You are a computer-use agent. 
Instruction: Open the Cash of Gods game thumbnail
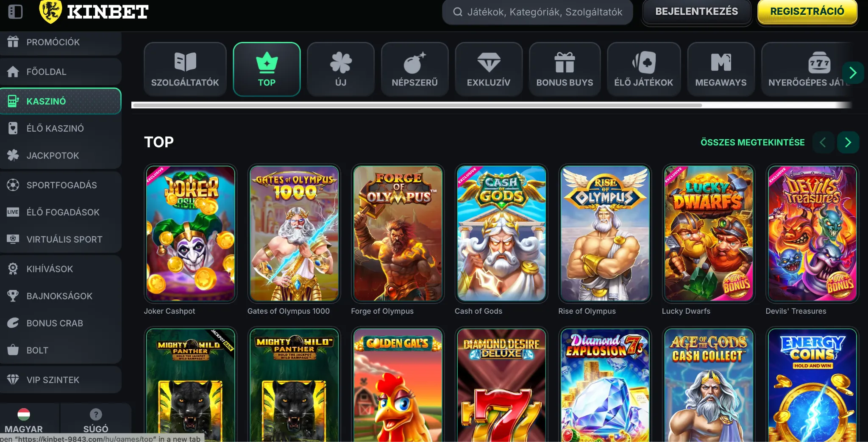coord(501,233)
